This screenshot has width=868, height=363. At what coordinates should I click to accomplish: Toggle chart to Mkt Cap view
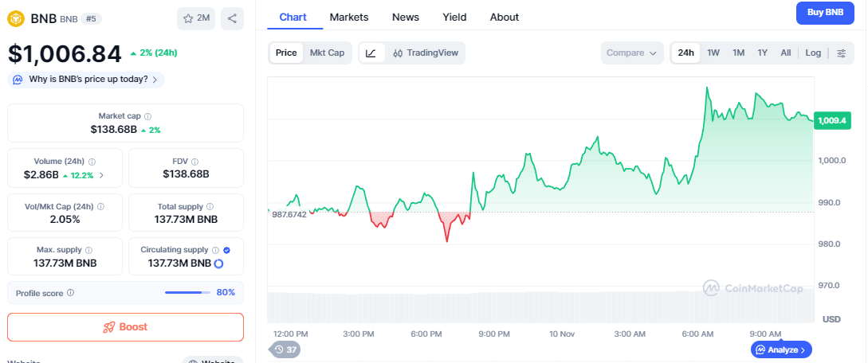pyautogui.click(x=327, y=53)
